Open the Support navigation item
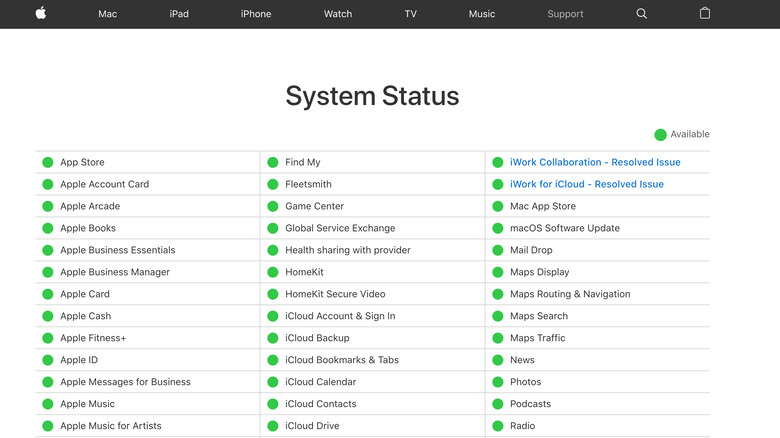This screenshot has width=780, height=438. [x=565, y=14]
